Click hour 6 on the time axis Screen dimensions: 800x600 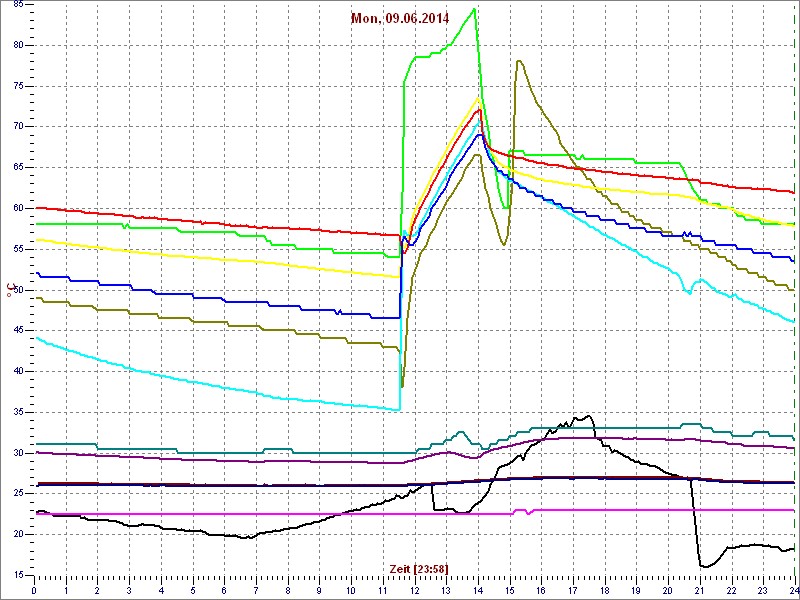(224, 590)
